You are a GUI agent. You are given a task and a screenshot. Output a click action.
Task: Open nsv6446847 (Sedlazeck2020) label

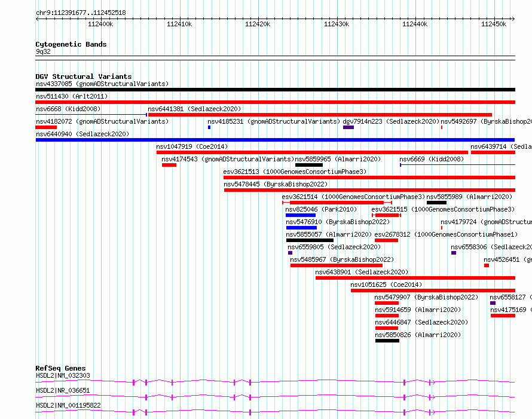click(x=421, y=322)
